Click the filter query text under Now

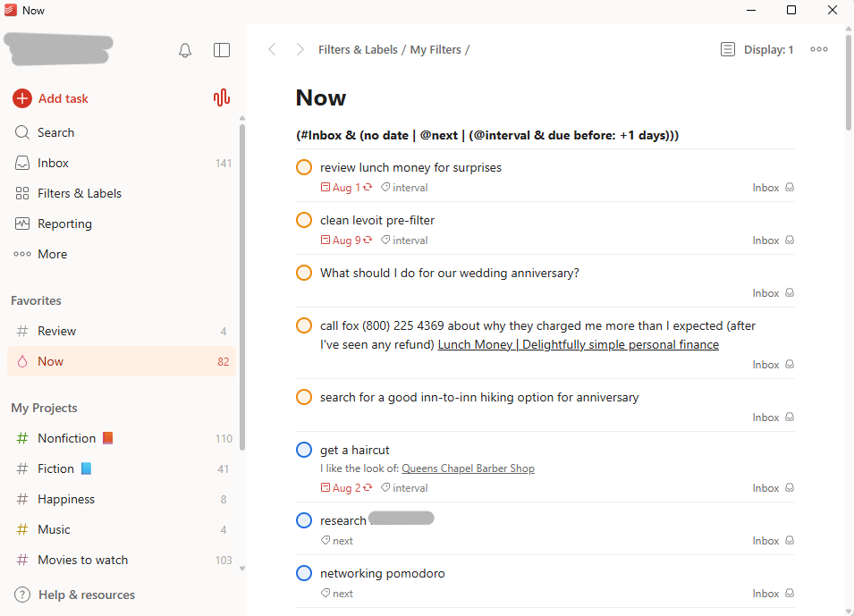487,135
